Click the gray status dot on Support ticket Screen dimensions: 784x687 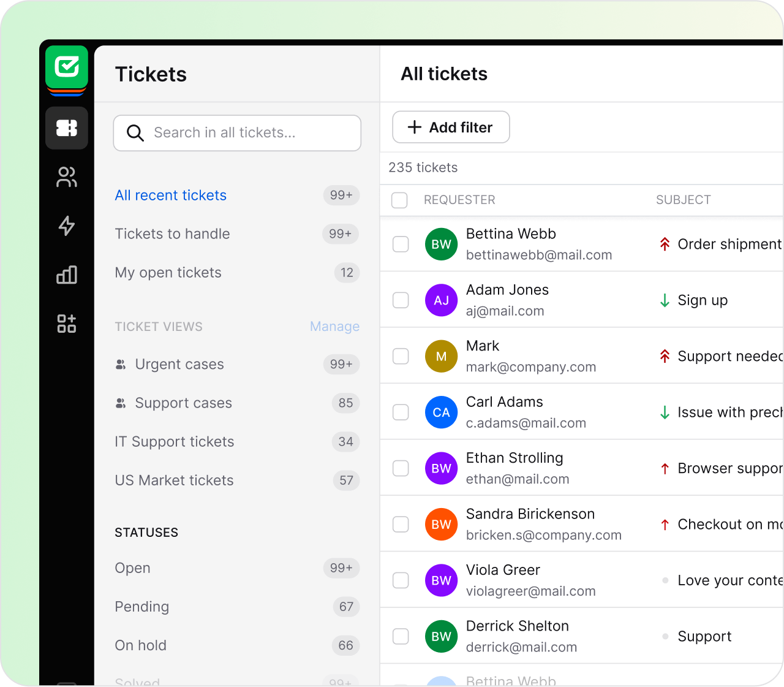[x=665, y=636]
